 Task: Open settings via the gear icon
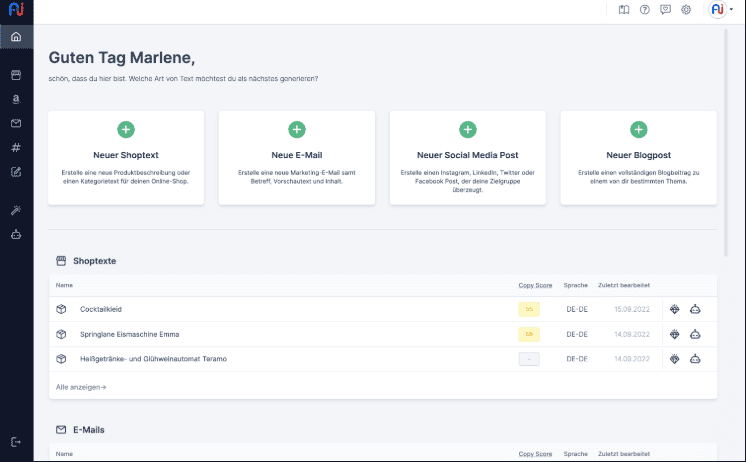[x=686, y=10]
